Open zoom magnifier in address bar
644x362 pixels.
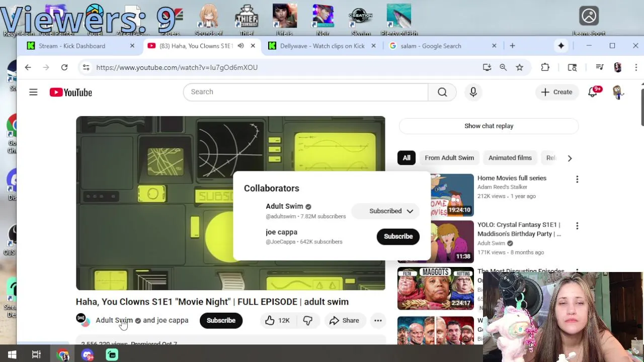[503, 67]
